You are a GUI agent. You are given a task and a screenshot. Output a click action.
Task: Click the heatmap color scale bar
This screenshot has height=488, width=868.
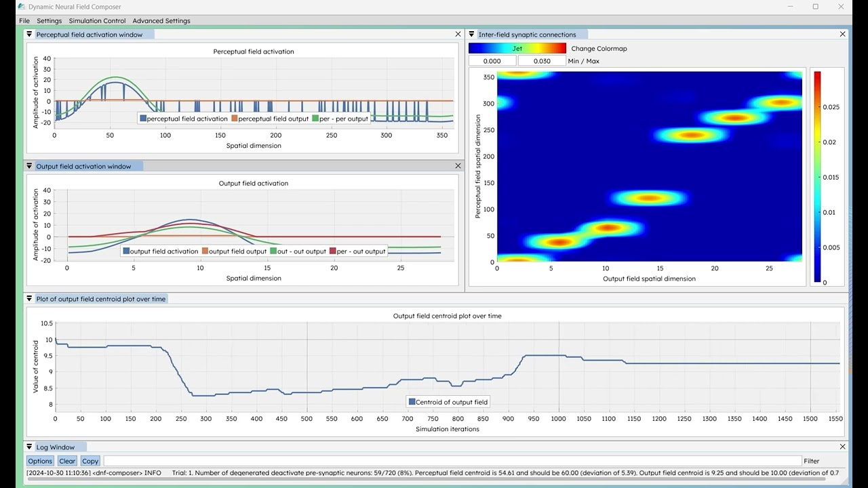click(817, 177)
